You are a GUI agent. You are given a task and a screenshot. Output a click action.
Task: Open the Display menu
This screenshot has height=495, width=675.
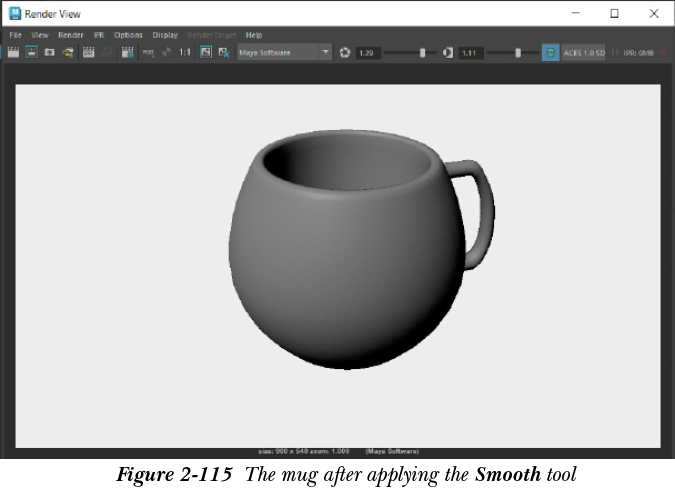click(x=165, y=35)
